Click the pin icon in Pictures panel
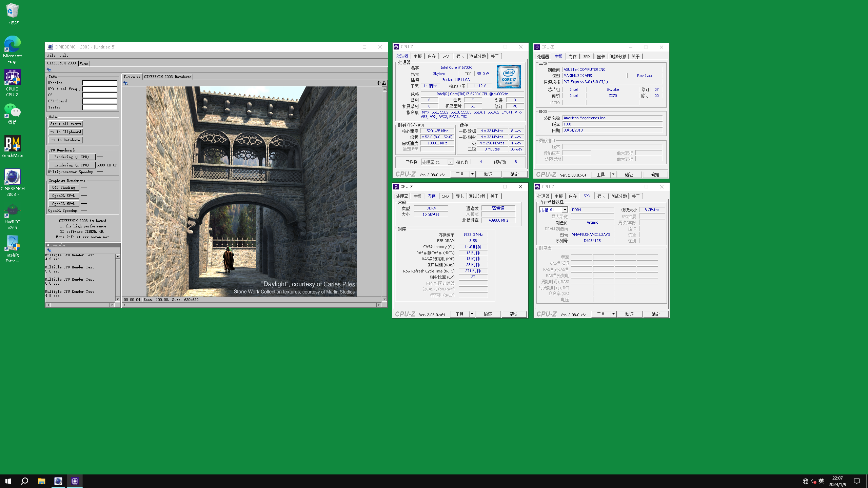Screen dimensions: 868x488 coord(125,83)
